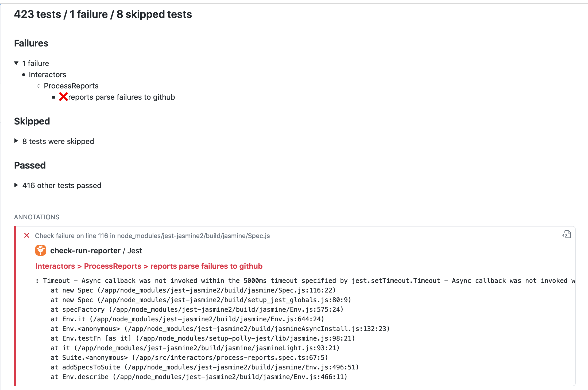Click the process-reports.spec.ts stack trace line
The height and width of the screenshot is (390, 588).
(x=189, y=357)
